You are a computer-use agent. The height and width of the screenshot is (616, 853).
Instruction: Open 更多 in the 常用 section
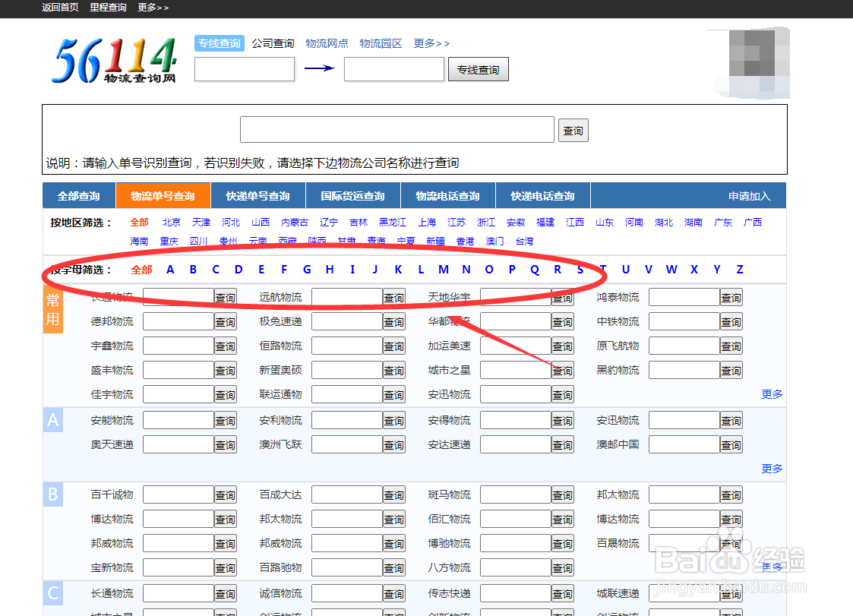(x=772, y=394)
